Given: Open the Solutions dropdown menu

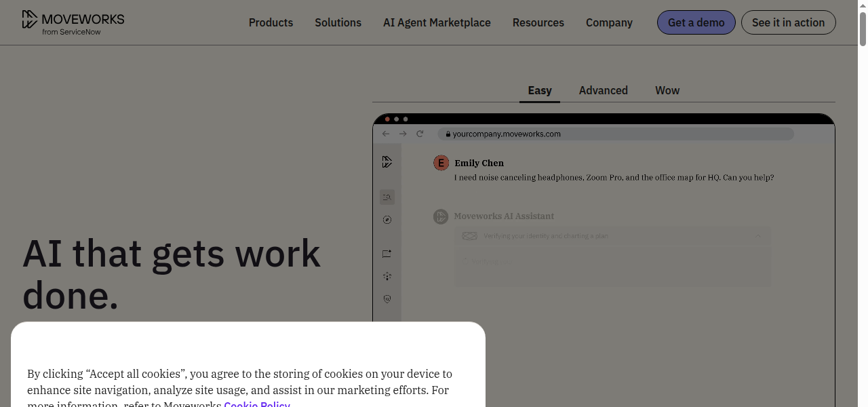Looking at the screenshot, I should point(338,22).
